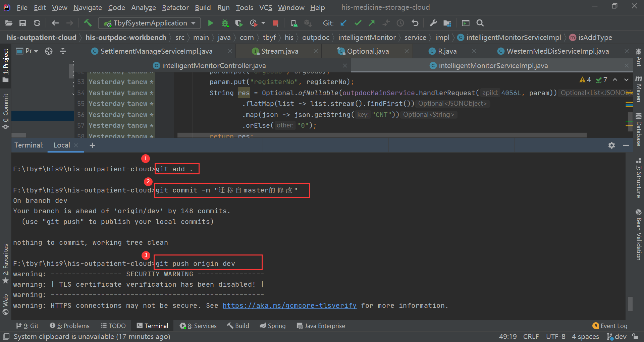Open terminal settings via the gear icon
Screen dimensions: 644x342
pos(611,145)
